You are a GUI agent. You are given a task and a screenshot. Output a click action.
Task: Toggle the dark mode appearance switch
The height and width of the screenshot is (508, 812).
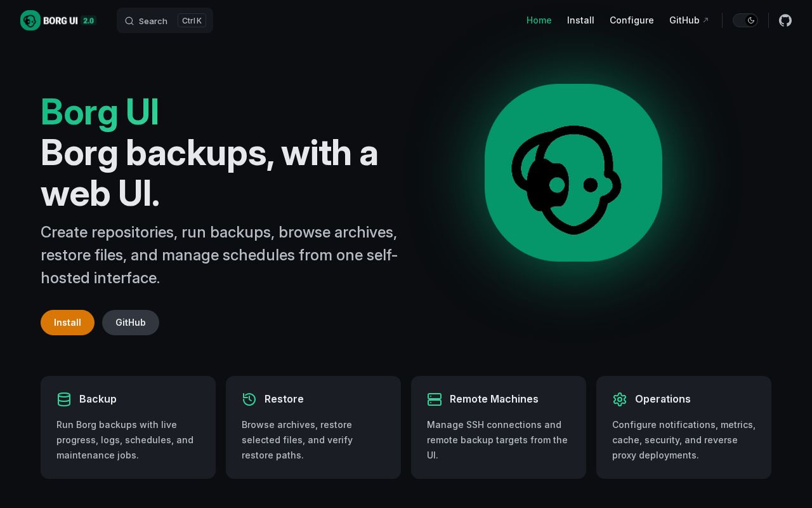(745, 20)
